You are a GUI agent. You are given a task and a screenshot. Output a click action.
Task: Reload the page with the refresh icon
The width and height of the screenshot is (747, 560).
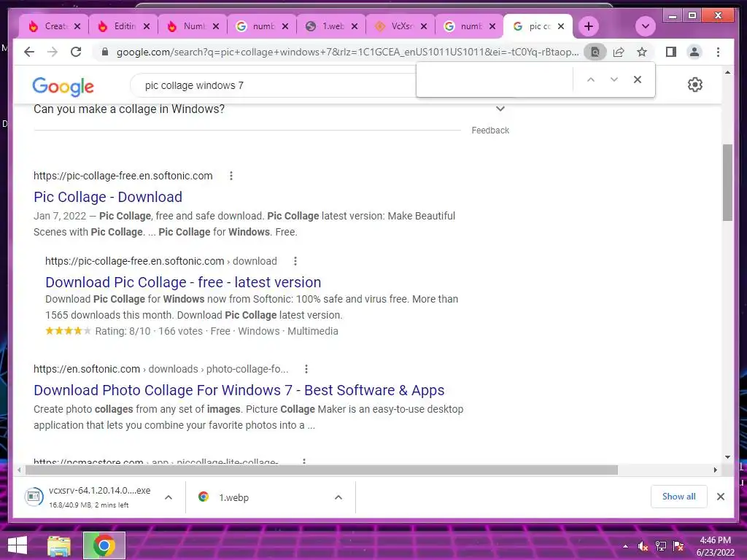[x=76, y=52]
